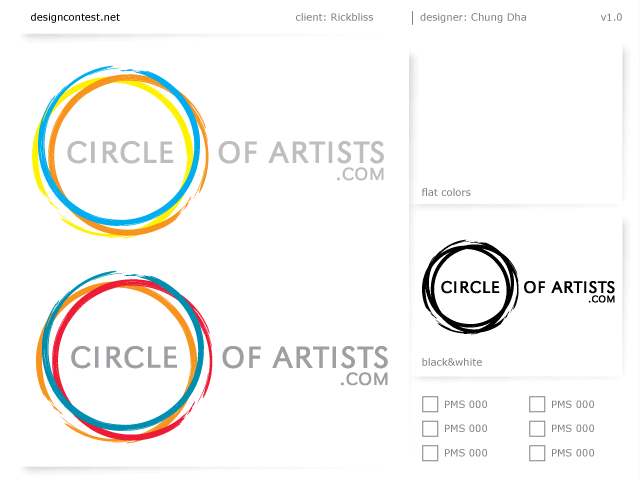Select the black&white panel label
The width and height of the screenshot is (640, 480).
[452, 362]
